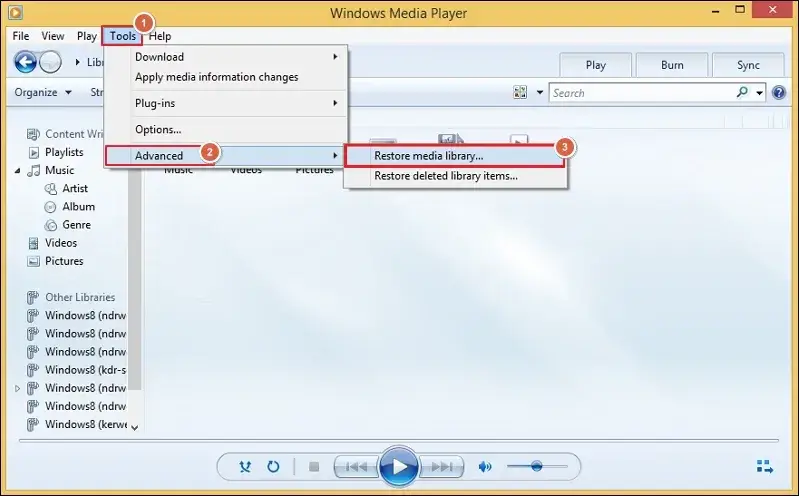Click the Forward navigation arrow

point(50,62)
